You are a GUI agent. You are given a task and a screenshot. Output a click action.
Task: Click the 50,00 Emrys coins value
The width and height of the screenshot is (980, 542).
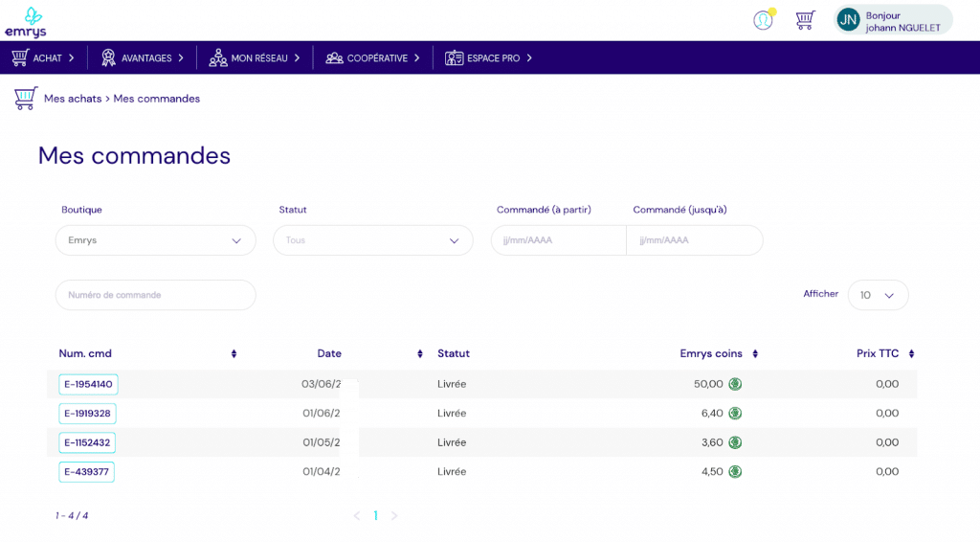coord(708,384)
